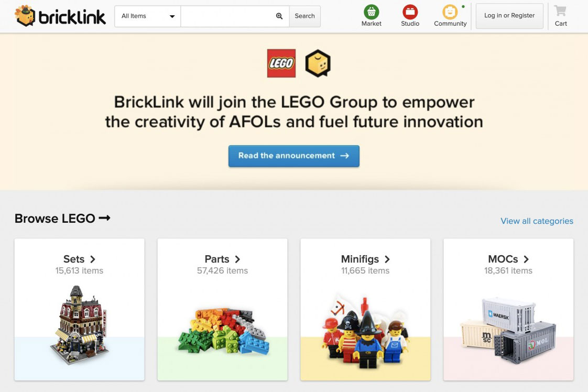Open the shopping Cart icon
588x392 pixels.
tap(561, 12)
